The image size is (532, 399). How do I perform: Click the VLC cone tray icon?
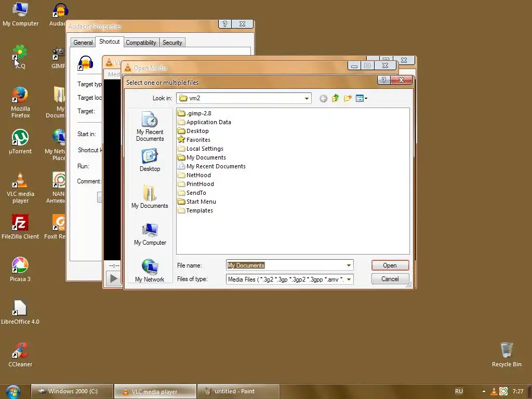pos(494,391)
